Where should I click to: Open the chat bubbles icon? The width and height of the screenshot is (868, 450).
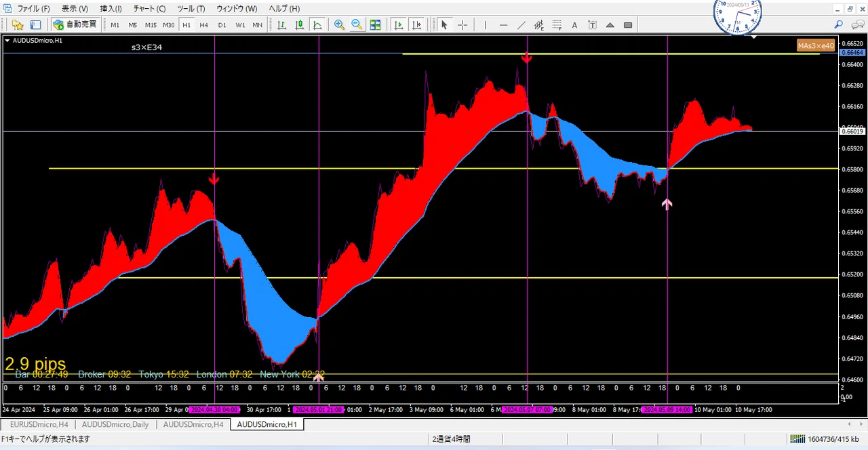click(x=857, y=24)
